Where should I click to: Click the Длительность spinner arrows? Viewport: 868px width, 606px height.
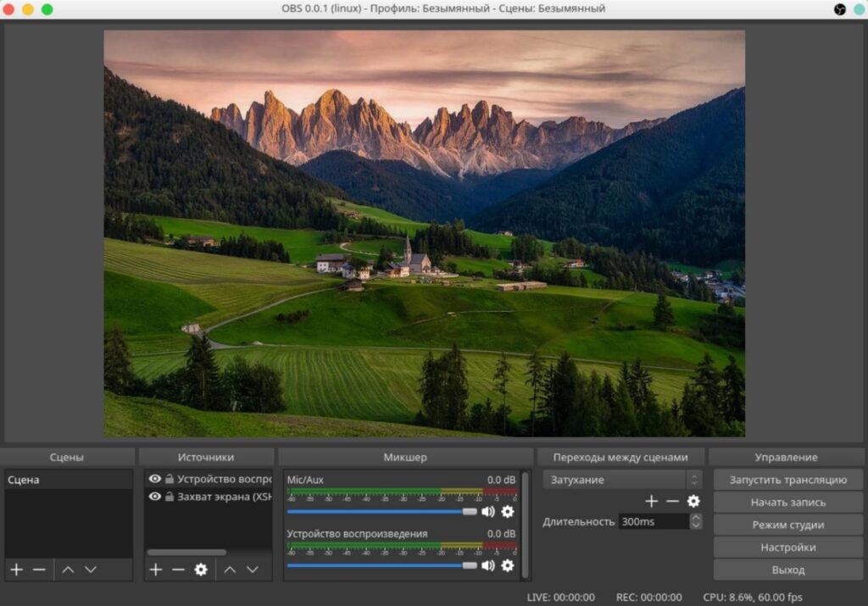tap(696, 521)
